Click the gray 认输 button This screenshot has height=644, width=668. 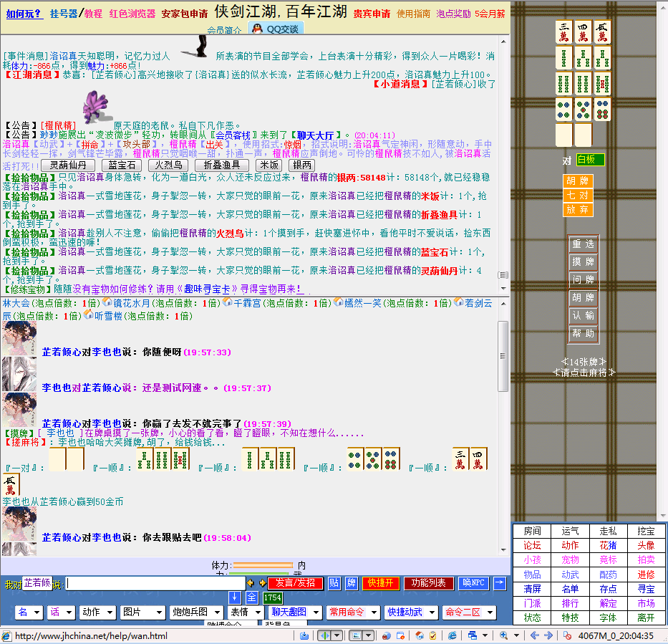pos(584,315)
